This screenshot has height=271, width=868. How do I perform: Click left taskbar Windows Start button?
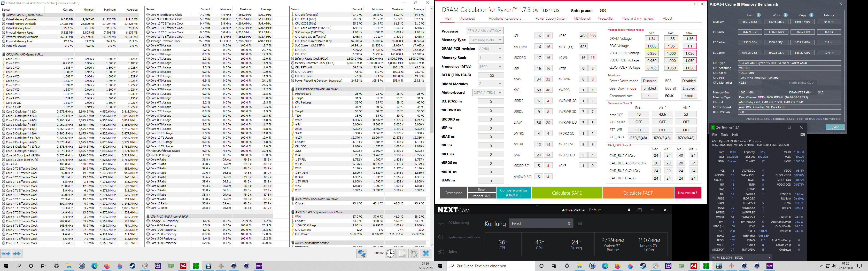point(6,266)
